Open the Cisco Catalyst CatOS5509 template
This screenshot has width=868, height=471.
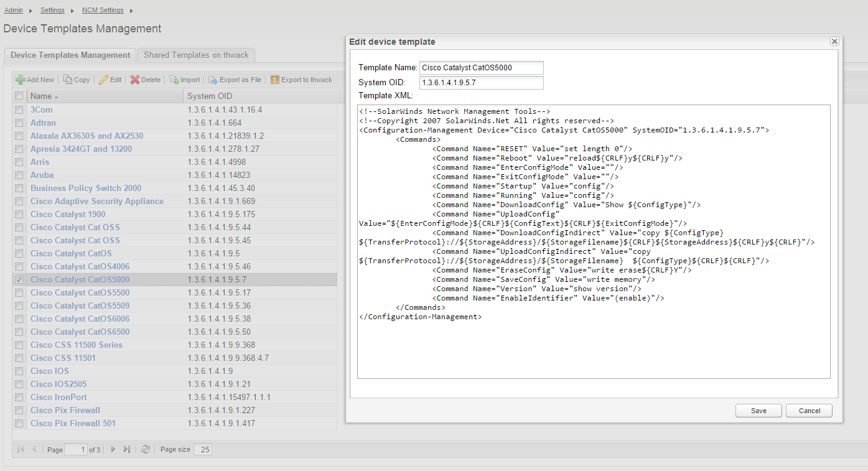[x=80, y=305]
